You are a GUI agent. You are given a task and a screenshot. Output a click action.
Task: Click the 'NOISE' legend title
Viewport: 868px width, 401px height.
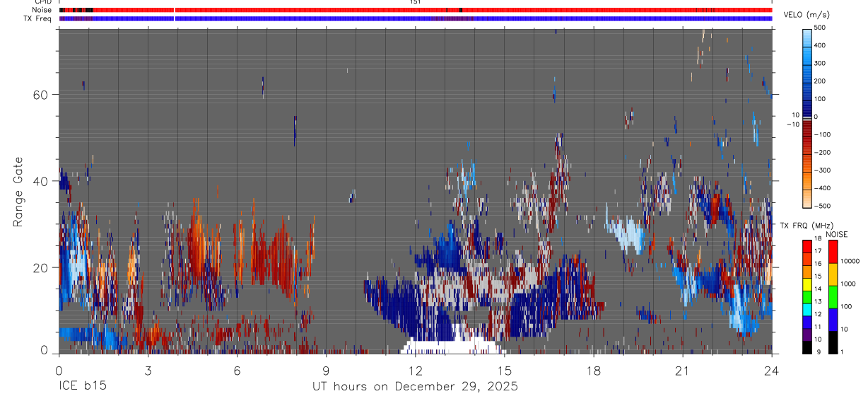pos(836,234)
